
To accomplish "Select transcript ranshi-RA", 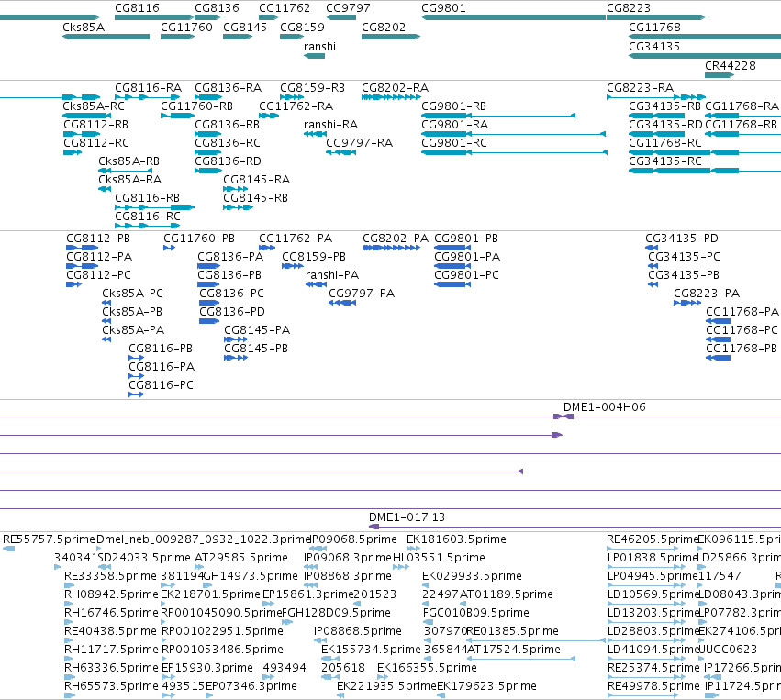I will click(315, 134).
